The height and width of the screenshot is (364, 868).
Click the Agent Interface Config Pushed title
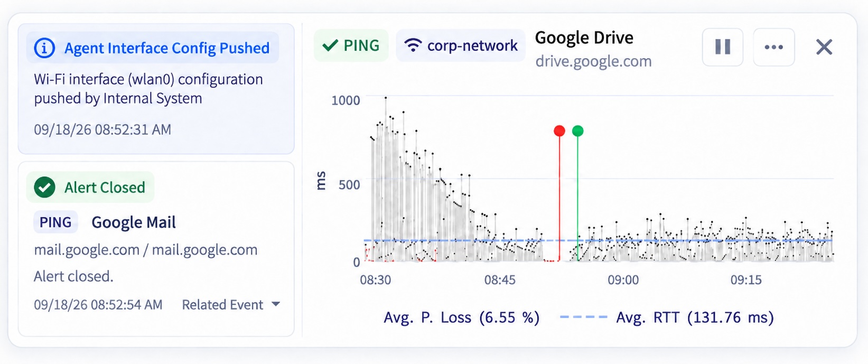[x=167, y=48]
